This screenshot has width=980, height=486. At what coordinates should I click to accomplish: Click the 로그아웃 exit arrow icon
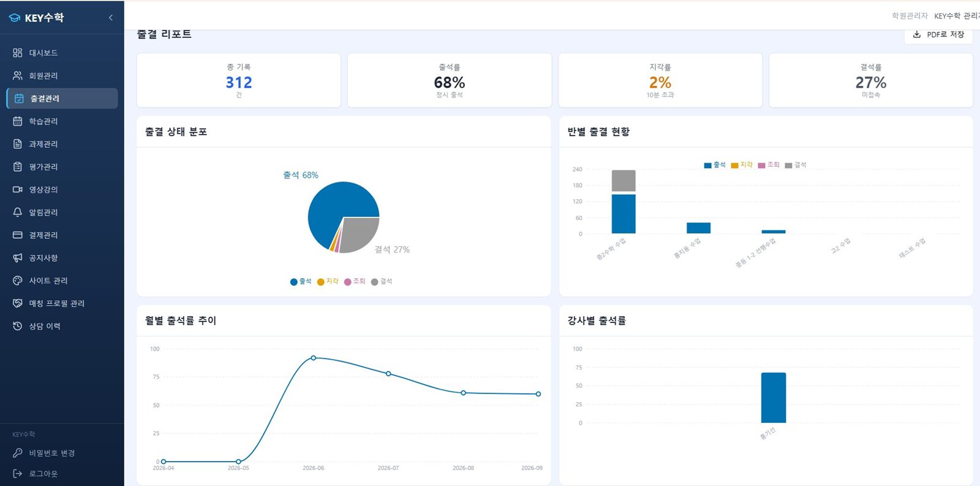click(x=18, y=474)
